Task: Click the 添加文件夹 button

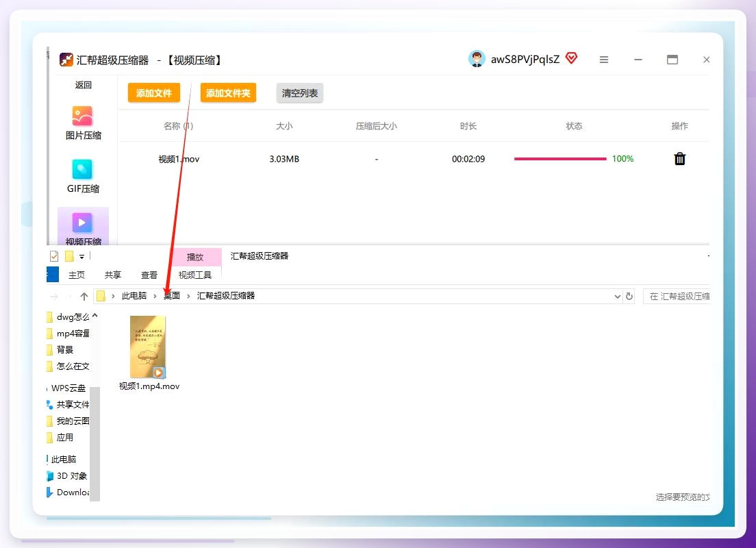Action: pos(228,92)
